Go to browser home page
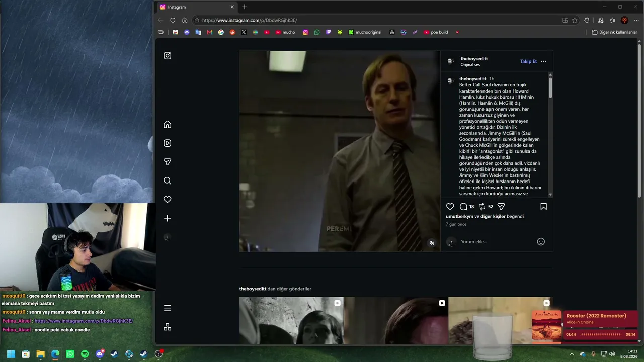 point(185,20)
